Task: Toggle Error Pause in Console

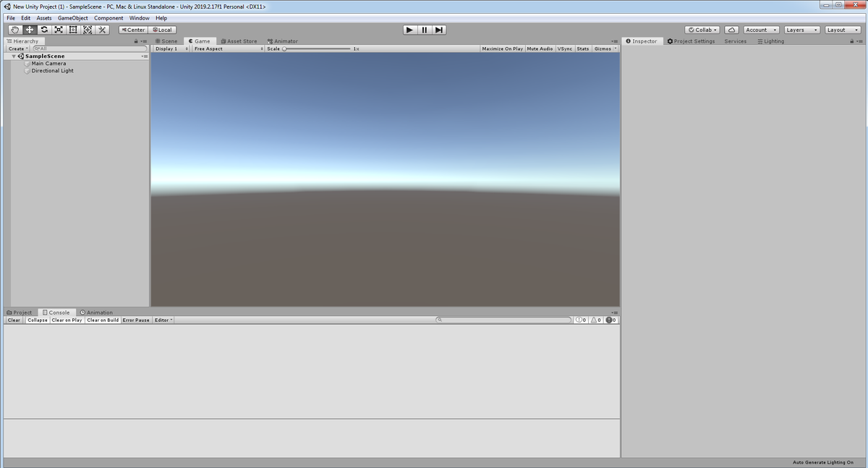Action: click(136, 320)
